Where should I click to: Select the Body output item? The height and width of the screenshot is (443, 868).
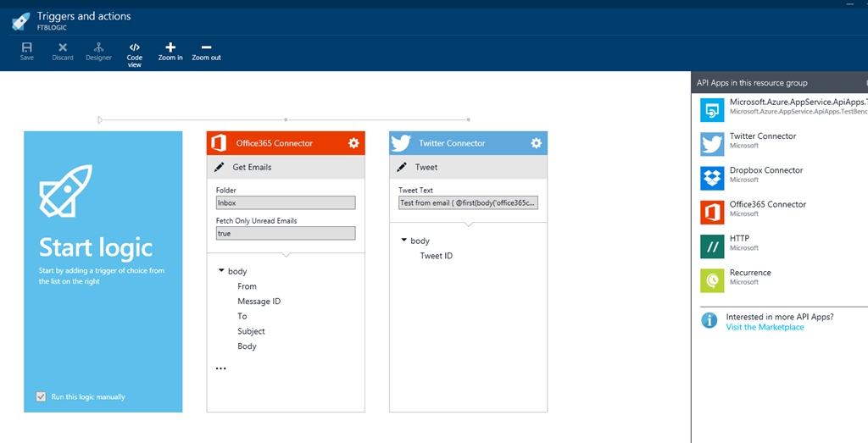pos(247,346)
